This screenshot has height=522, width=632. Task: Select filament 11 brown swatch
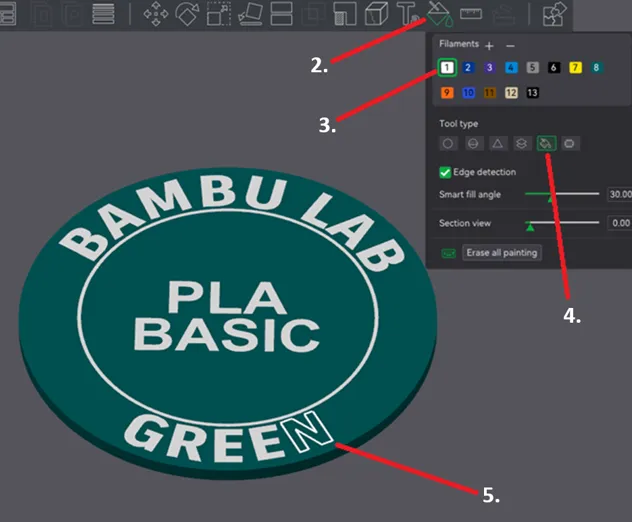click(489, 93)
